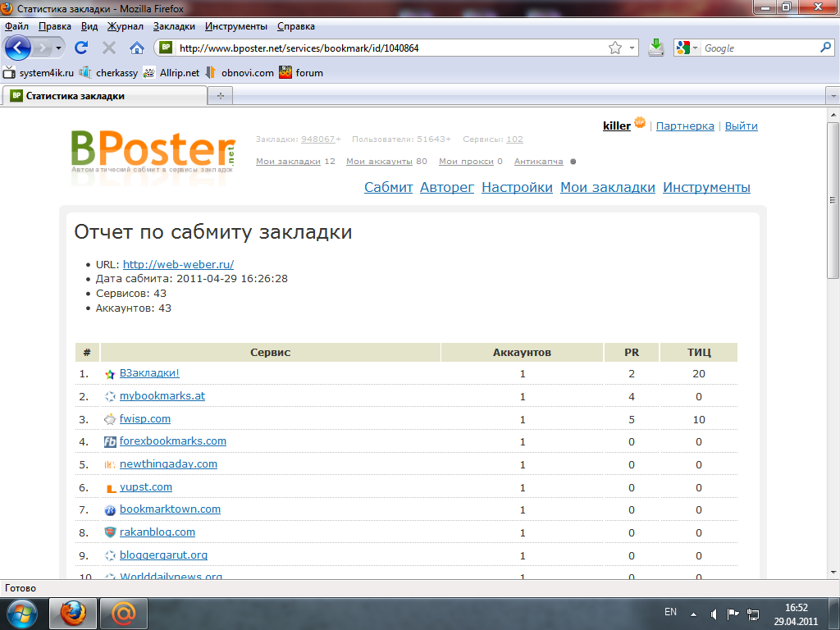Click the favicon next to fwisp.com
This screenshot has height=630, width=840.
110,419
